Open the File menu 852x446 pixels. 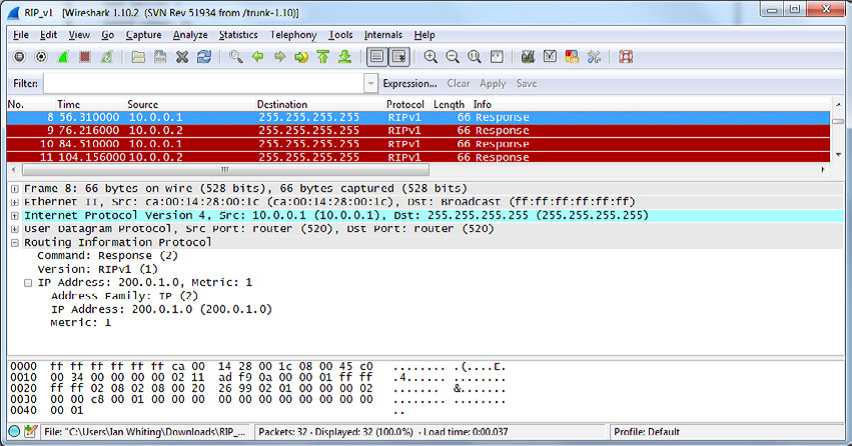21,35
